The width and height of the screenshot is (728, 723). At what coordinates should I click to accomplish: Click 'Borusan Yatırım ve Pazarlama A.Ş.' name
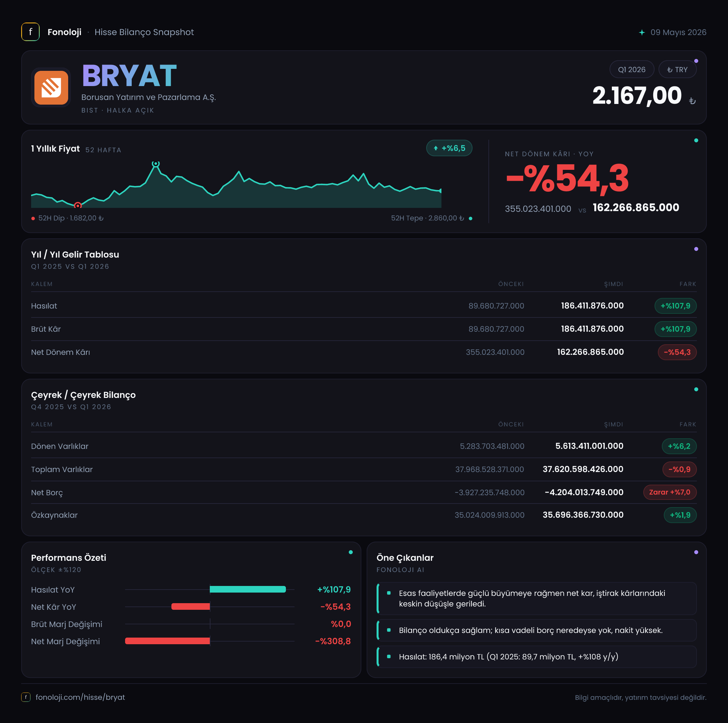tap(149, 97)
